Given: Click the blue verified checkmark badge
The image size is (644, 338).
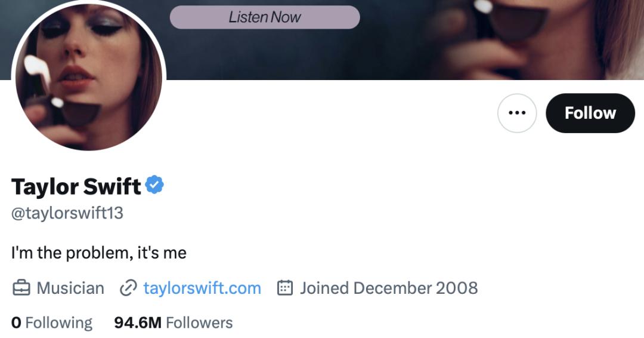Looking at the screenshot, I should (155, 186).
